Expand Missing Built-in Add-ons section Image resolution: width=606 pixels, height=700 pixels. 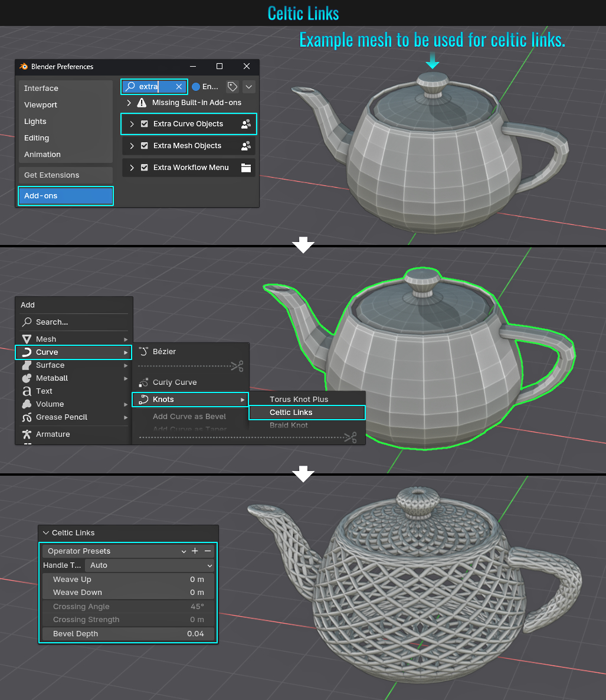(129, 103)
